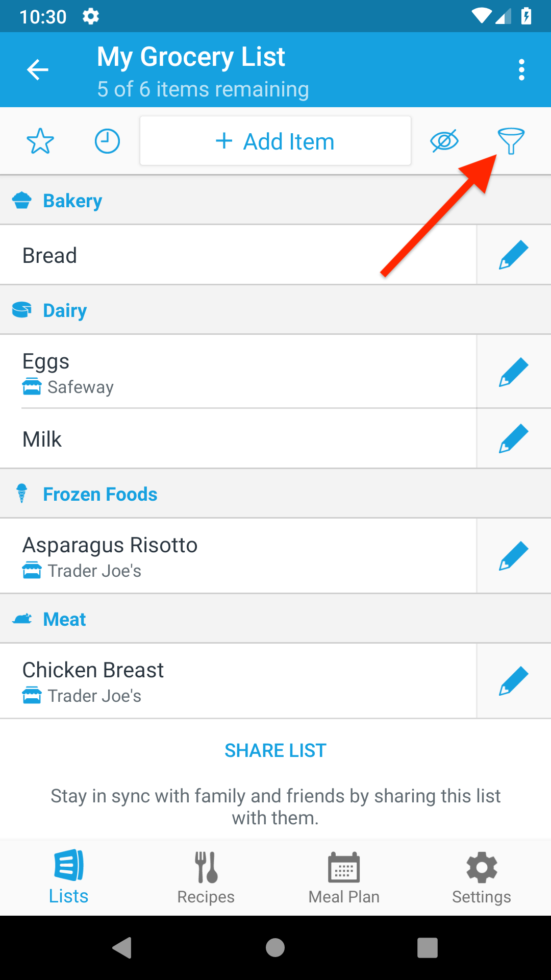551x980 pixels.
Task: Edit the Eggs item with pencil
Action: coord(513,372)
